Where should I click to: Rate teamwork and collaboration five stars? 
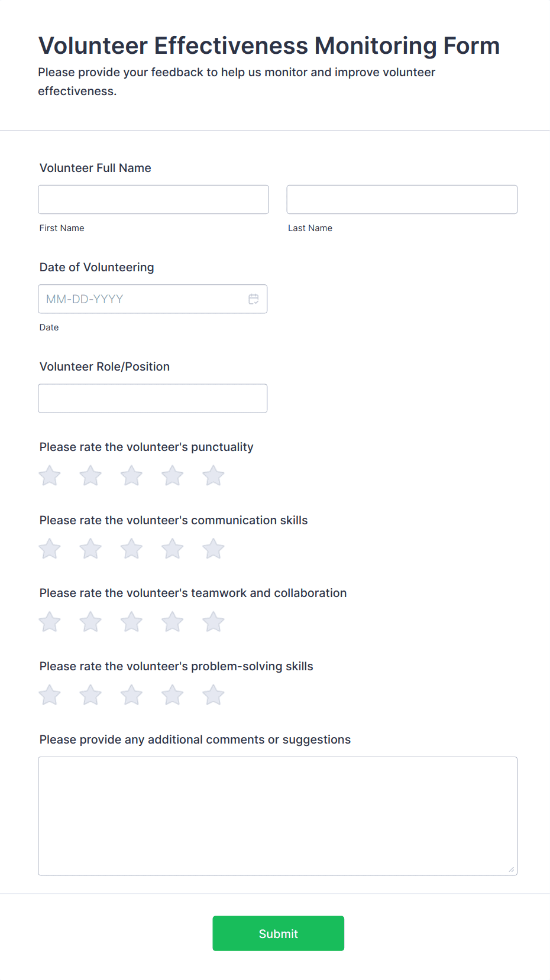[213, 622]
